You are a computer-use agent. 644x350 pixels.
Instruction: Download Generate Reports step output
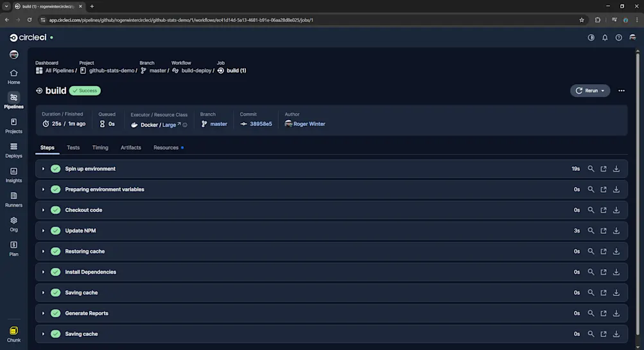pyautogui.click(x=616, y=313)
